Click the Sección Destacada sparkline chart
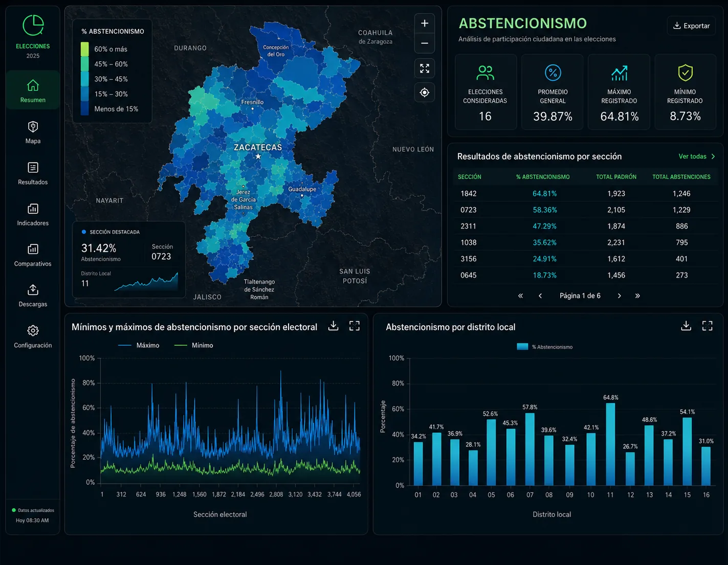Image resolution: width=728 pixels, height=565 pixels. [146, 282]
